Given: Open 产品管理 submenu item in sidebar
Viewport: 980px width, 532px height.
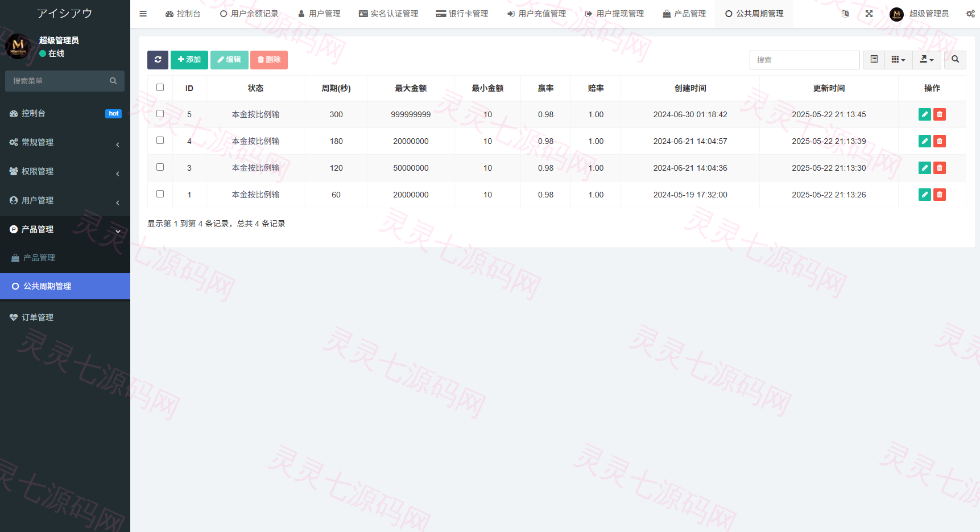Looking at the screenshot, I should coord(65,258).
